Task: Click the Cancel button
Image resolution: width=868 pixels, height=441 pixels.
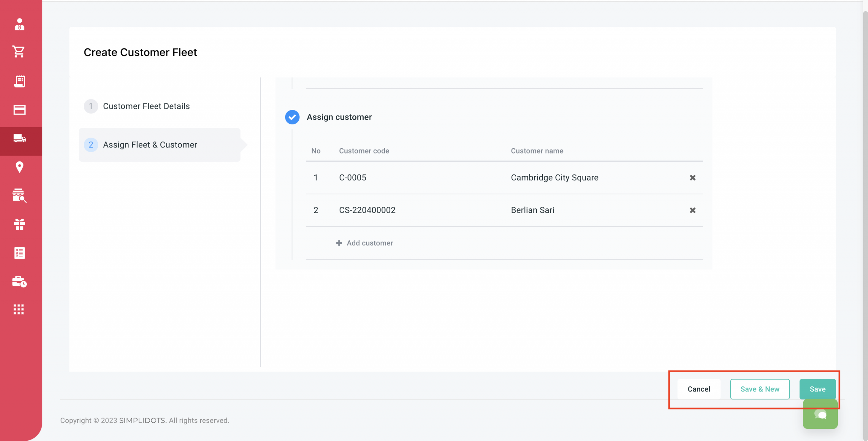Action: (698, 389)
